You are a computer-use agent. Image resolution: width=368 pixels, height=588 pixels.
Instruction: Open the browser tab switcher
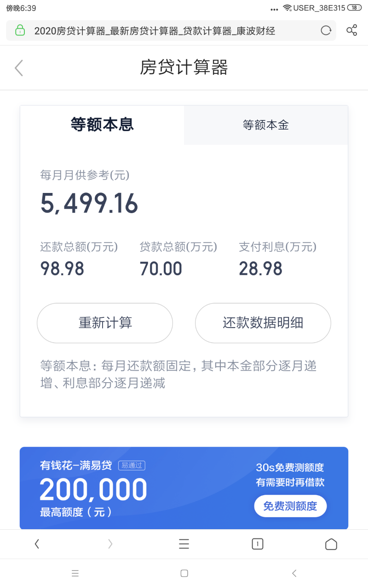[x=258, y=544]
